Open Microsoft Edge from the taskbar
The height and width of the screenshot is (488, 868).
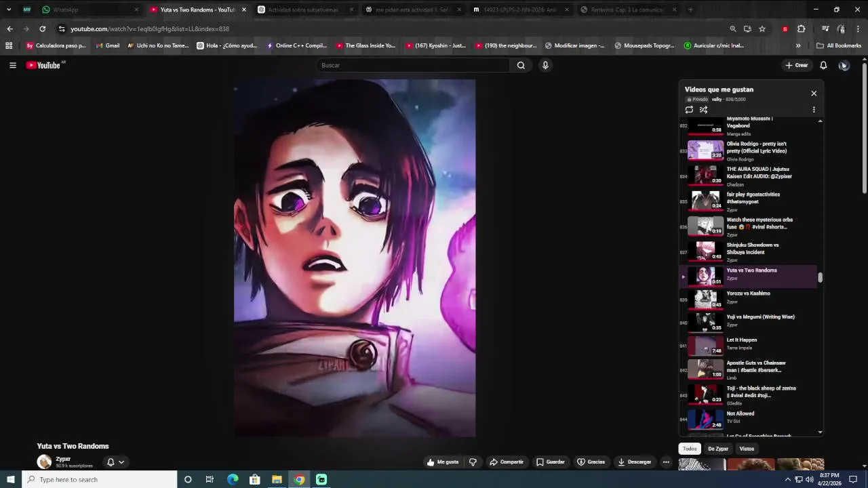pos(233,479)
